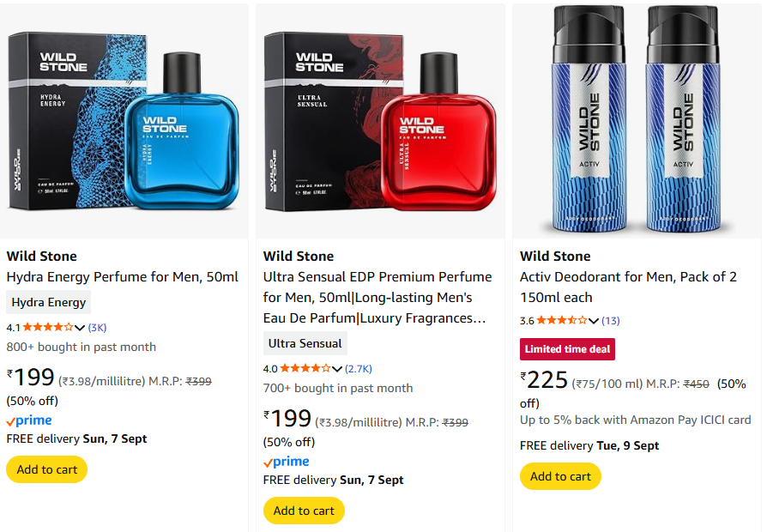767x532 pixels.
Task: Expand the 3.6 star rating dropdown arrow
Action: pos(594,321)
